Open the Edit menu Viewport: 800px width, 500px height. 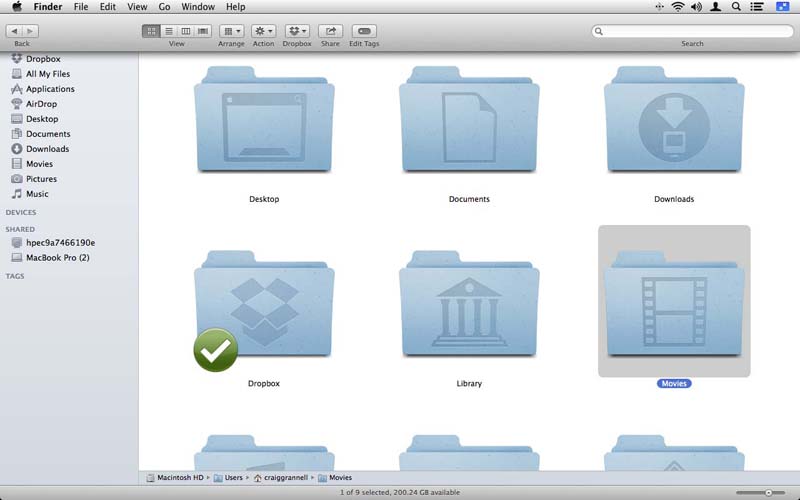click(107, 7)
